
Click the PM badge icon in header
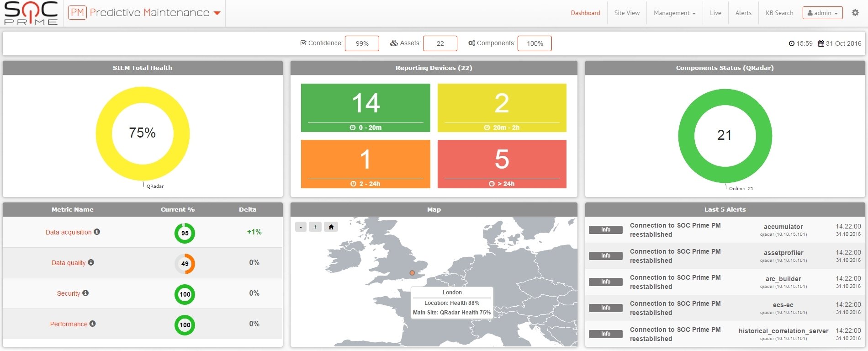point(77,13)
